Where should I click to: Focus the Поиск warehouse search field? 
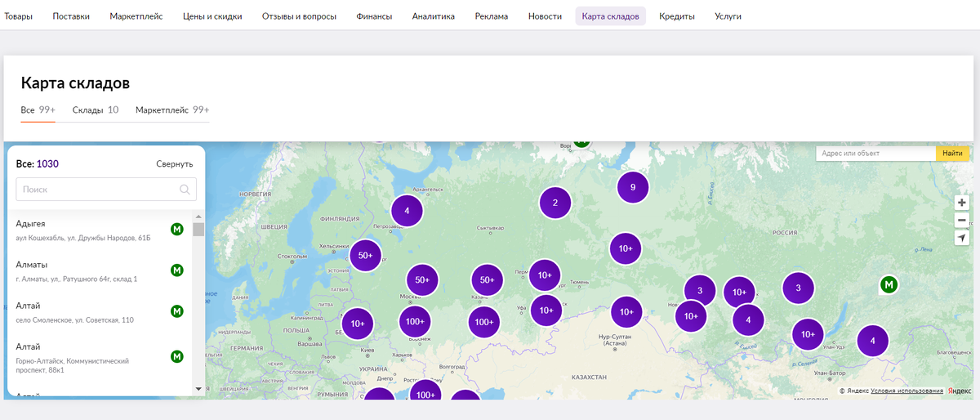106,190
